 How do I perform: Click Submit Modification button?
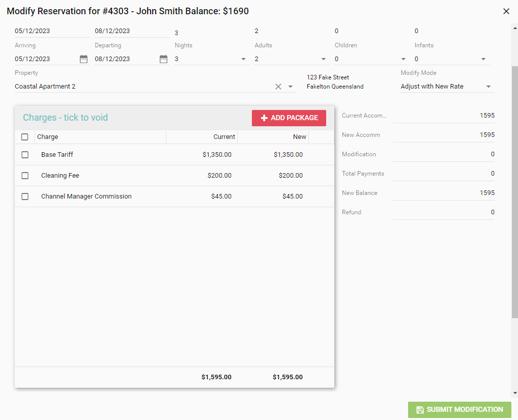pyautogui.click(x=459, y=410)
